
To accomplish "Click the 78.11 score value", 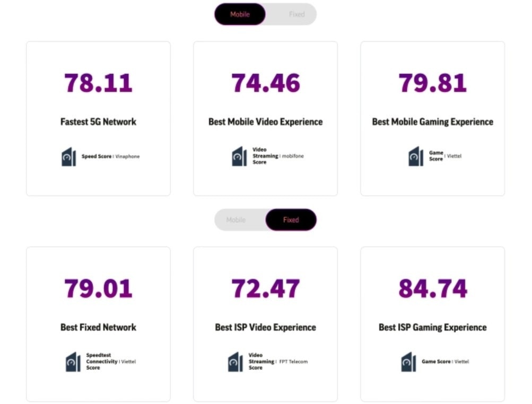I will (x=98, y=83).
